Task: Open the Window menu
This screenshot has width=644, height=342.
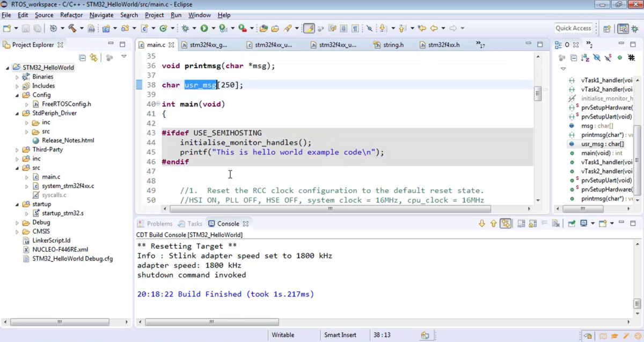Action: (x=200, y=15)
